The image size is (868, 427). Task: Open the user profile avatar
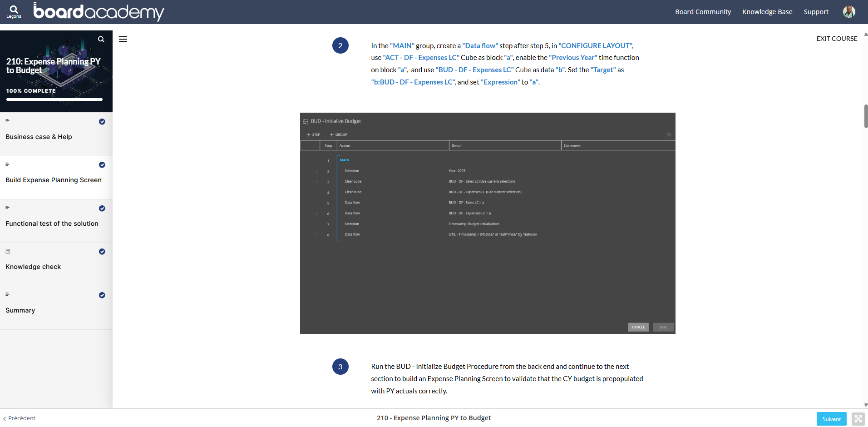(849, 12)
